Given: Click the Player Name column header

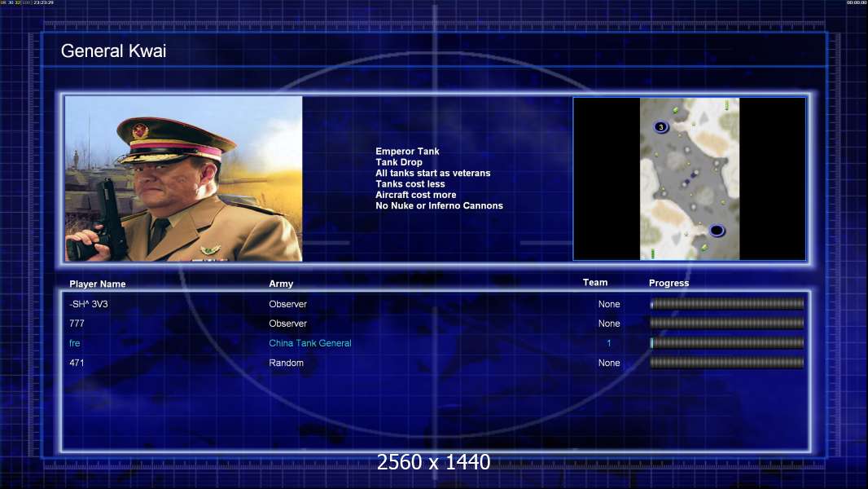Looking at the screenshot, I should pyautogui.click(x=98, y=284).
